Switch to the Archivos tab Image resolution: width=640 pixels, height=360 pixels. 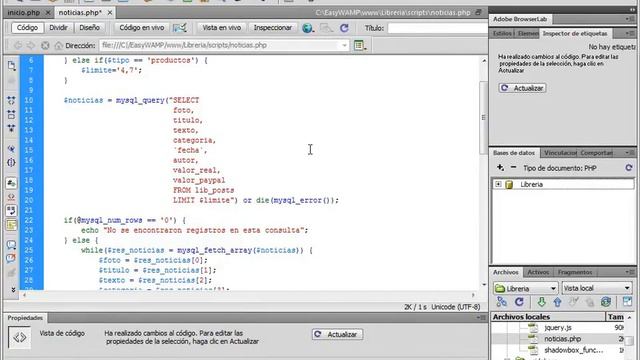505,272
